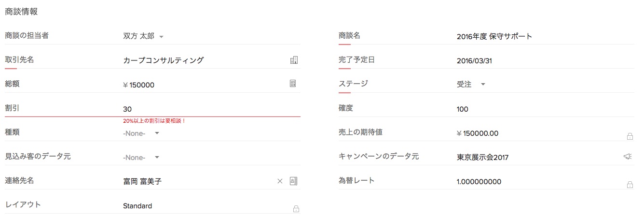Click the 20%以上の割引は要相談 warning message
This screenshot has height=218, width=644.
coord(154,121)
